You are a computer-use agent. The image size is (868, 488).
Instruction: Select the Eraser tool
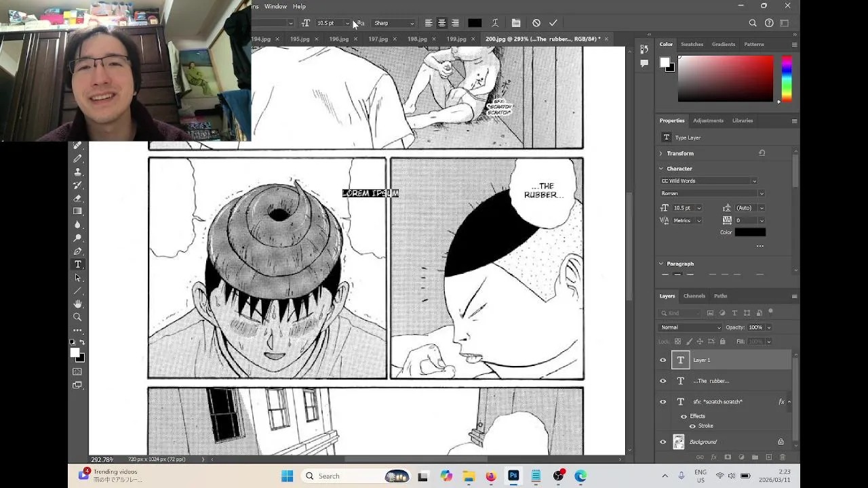point(77,199)
